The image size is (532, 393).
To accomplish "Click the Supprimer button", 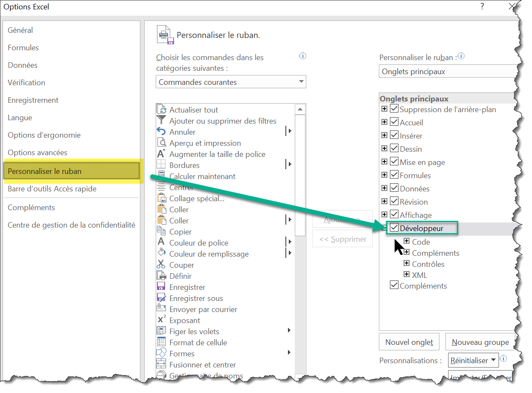I will (343, 239).
